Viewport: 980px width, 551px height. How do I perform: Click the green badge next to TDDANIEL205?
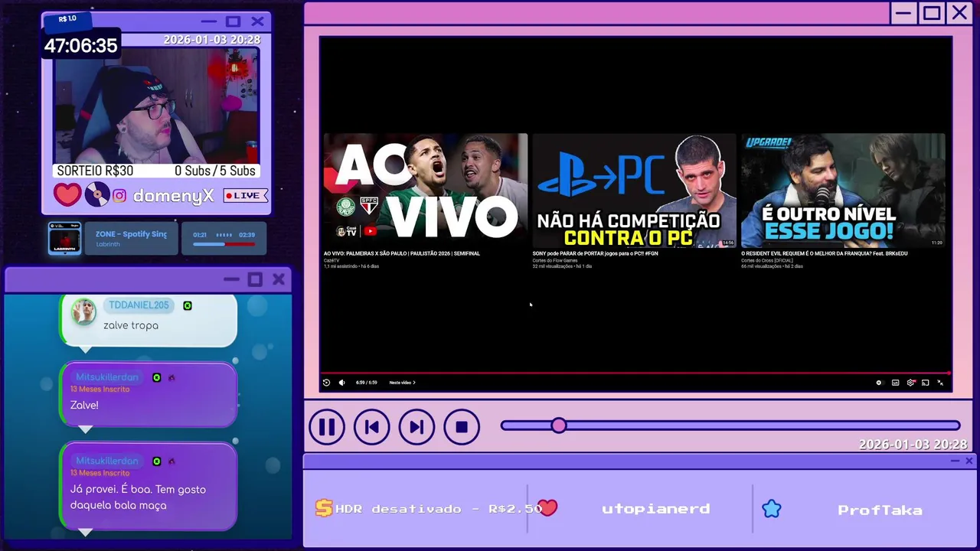(x=188, y=305)
